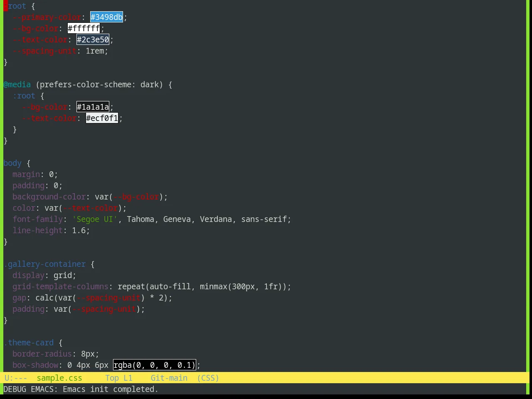Click --spacing-unit on the 1rem line
Viewport: 532px width, 399px height.
45,51
